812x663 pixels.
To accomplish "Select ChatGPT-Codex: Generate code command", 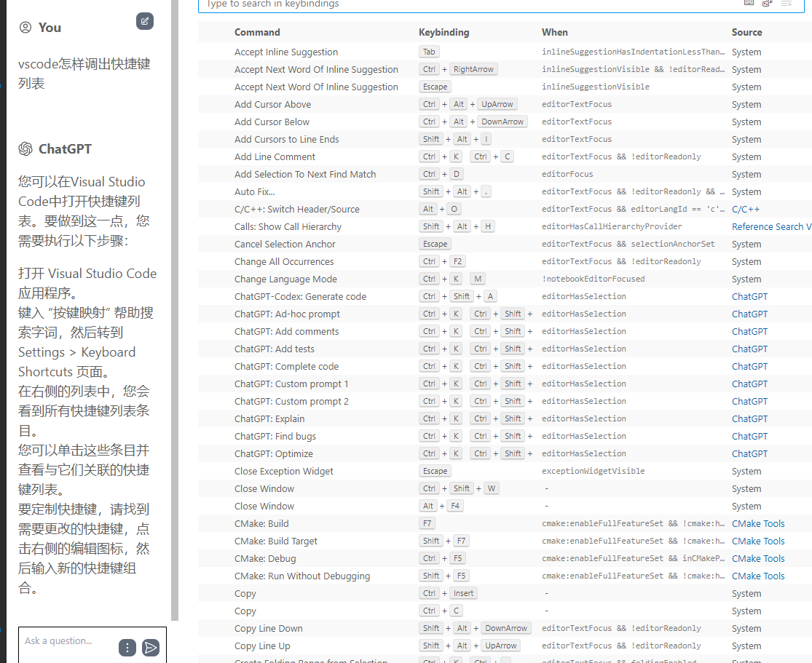I will pos(300,296).
